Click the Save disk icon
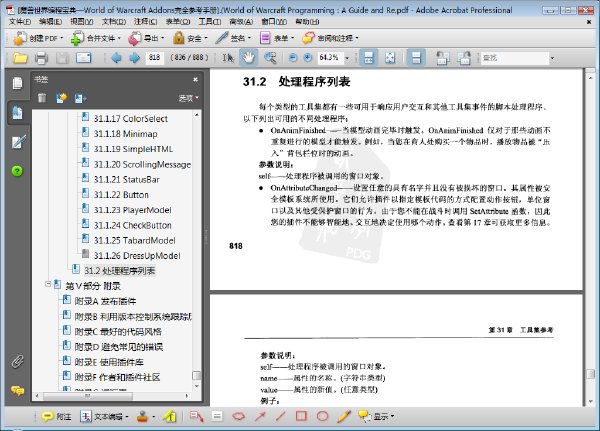Image resolution: width=600 pixels, height=431 pixels. pos(62,58)
